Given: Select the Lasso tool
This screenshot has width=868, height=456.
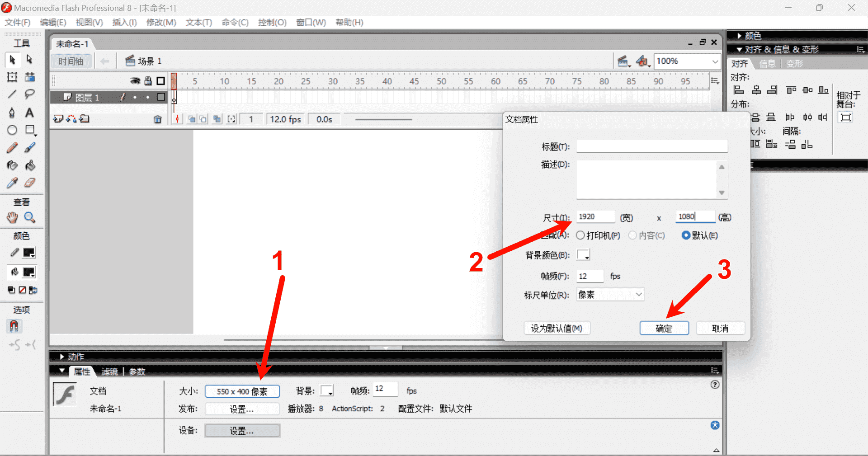Looking at the screenshot, I should point(30,94).
